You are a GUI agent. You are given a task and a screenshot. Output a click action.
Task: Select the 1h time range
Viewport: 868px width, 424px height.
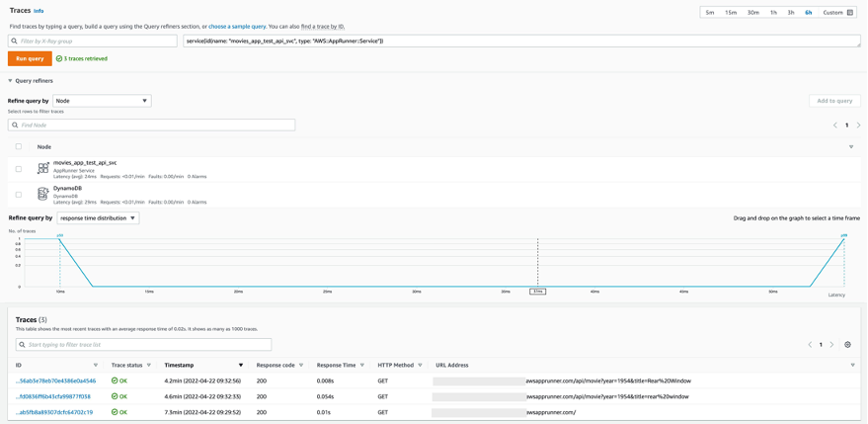coord(773,12)
